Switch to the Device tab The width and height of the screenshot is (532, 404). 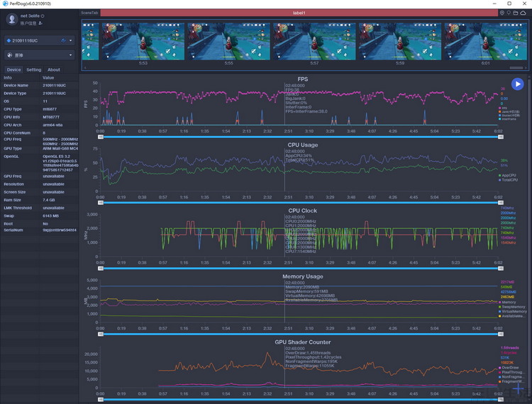click(14, 69)
